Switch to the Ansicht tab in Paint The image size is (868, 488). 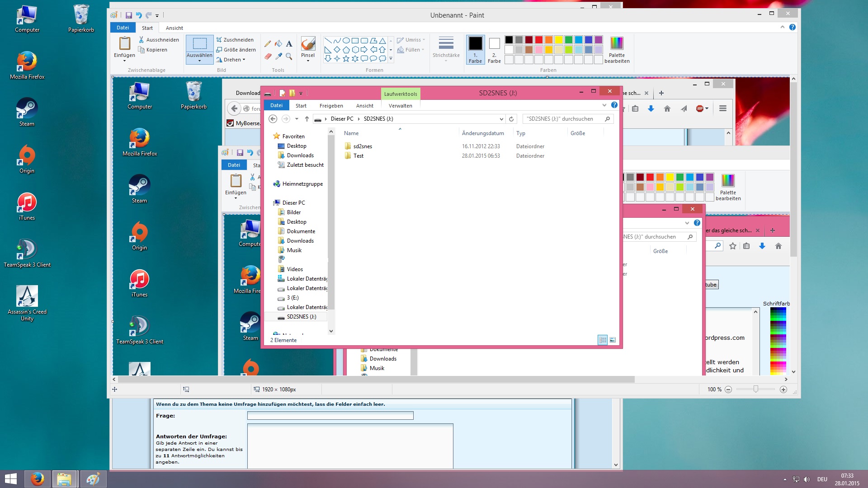(174, 28)
